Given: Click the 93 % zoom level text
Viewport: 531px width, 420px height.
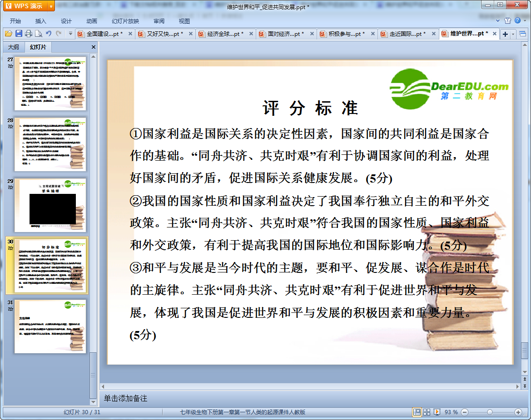Looking at the screenshot, I should coord(451,412).
